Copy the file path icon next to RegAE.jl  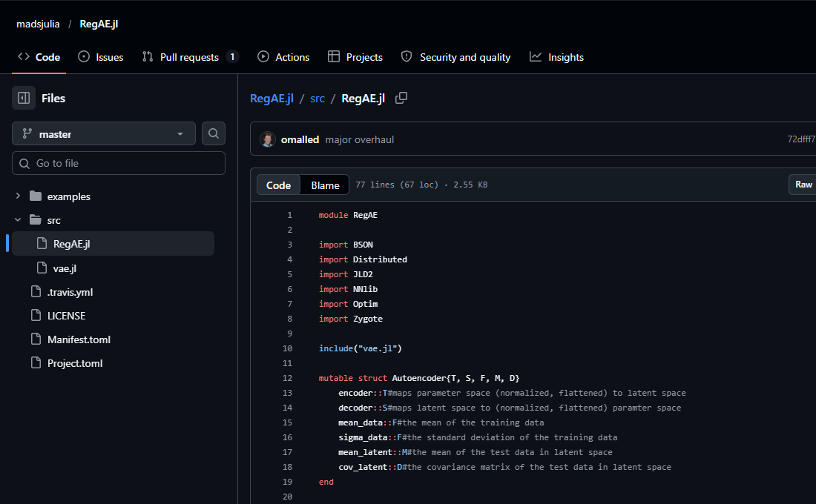[x=401, y=98]
